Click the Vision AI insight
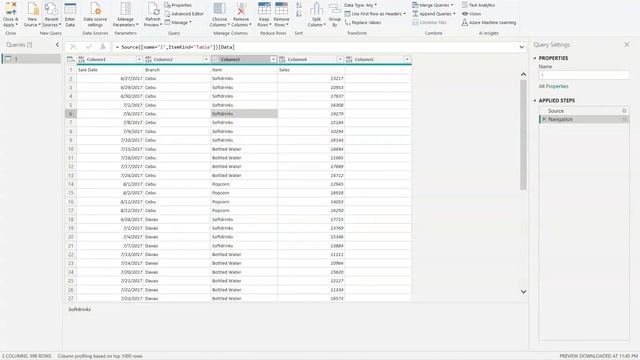The width and height of the screenshot is (640, 360). tap(471, 14)
